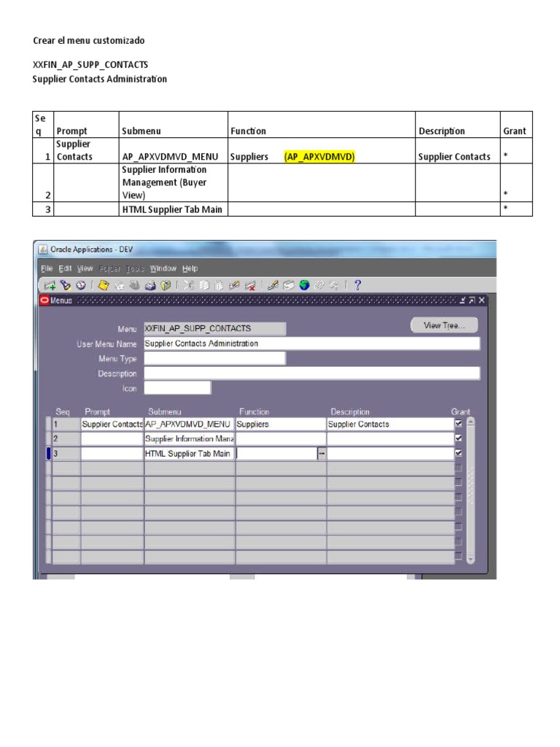Click Function cell 'Suppliers' in row 1

click(x=281, y=424)
